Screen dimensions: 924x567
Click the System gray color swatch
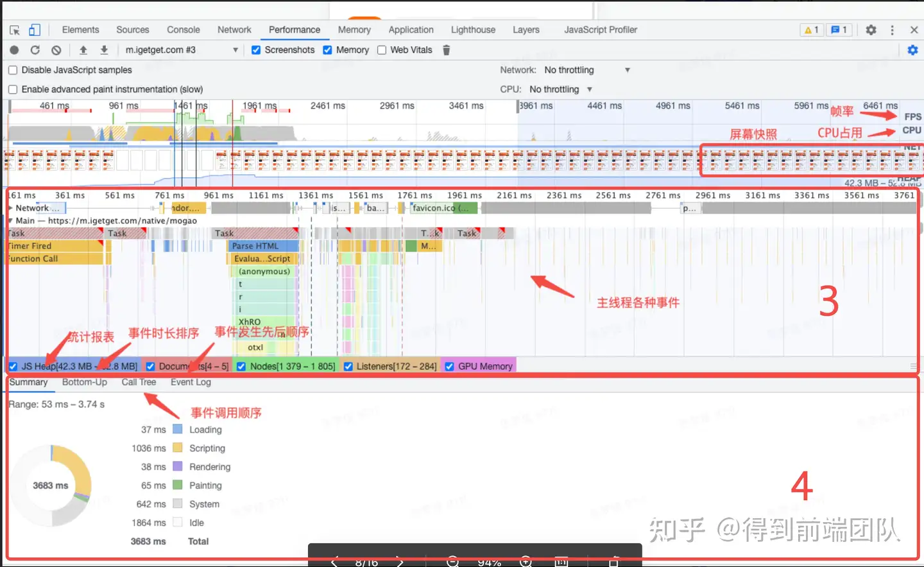pos(178,503)
